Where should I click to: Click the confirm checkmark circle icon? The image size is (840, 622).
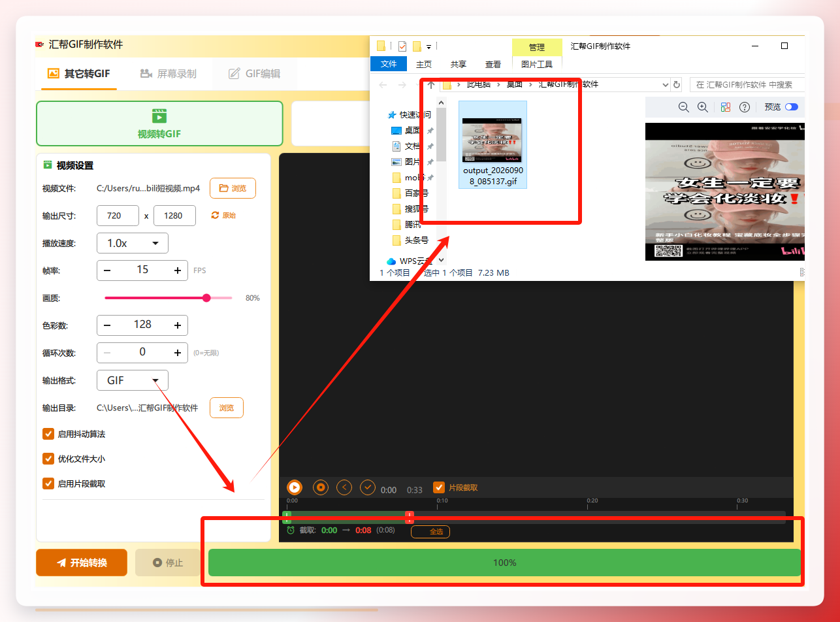[368, 487]
